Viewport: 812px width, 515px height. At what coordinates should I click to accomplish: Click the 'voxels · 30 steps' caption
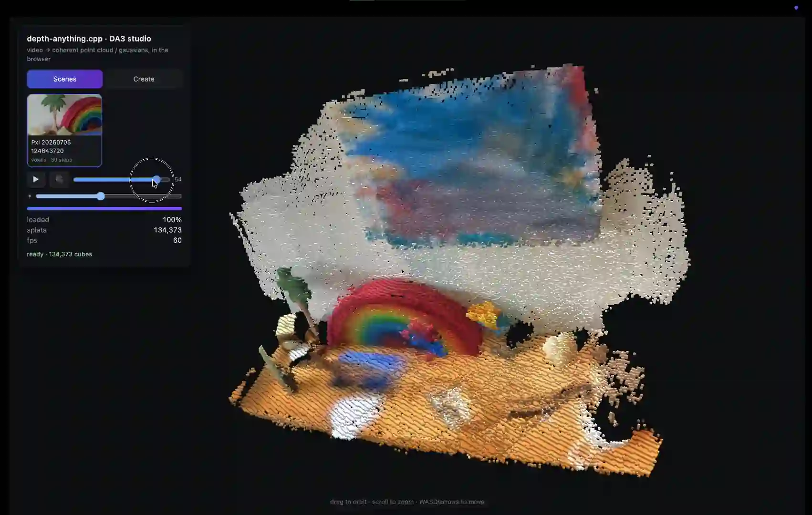click(x=52, y=160)
